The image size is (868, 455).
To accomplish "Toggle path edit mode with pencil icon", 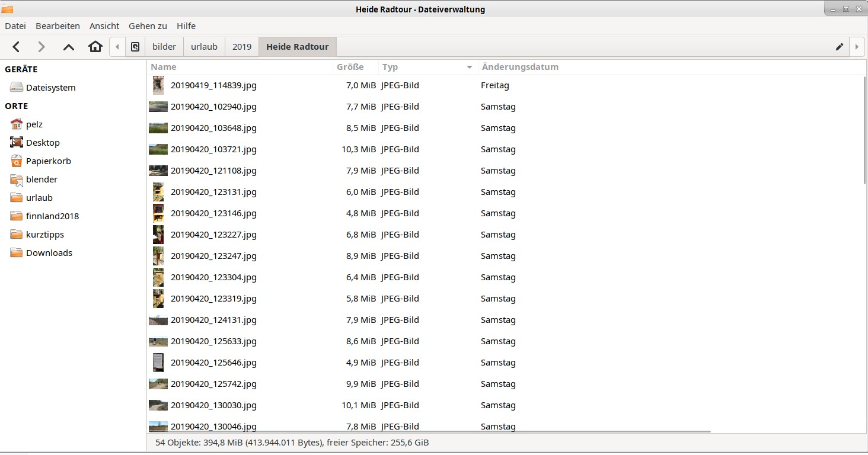I will click(x=840, y=47).
